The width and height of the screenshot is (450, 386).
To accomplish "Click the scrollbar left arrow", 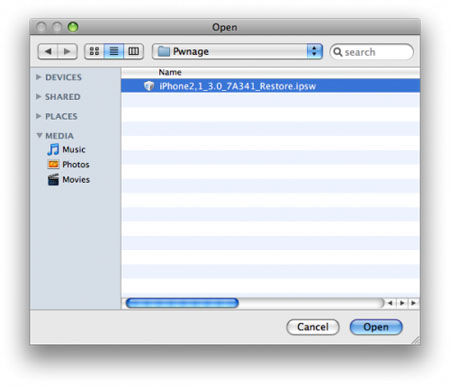I will point(390,303).
